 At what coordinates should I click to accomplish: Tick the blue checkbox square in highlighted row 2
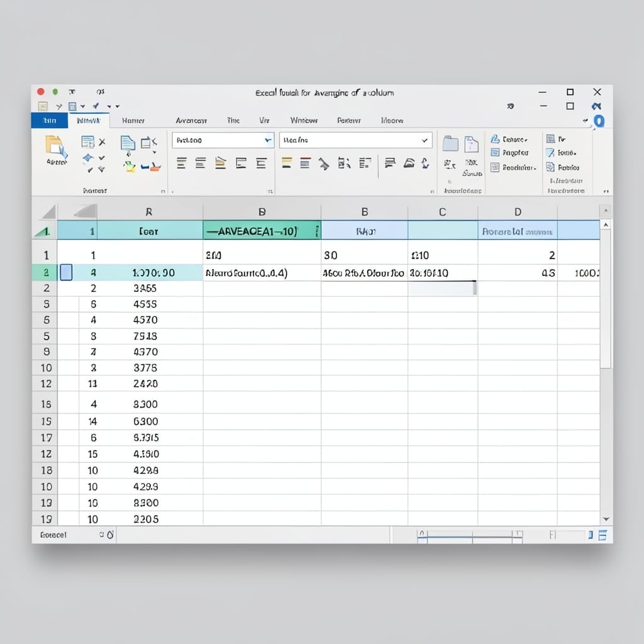click(x=66, y=272)
